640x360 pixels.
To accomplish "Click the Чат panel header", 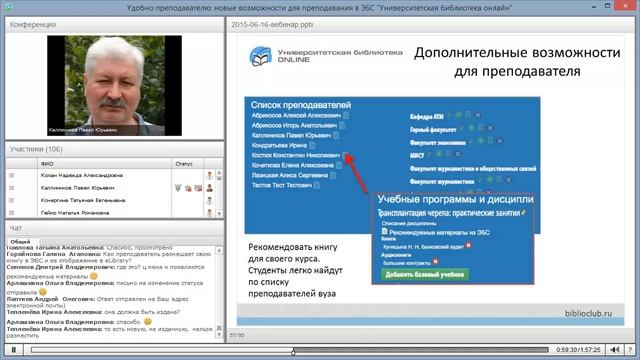I will (x=114, y=228).
